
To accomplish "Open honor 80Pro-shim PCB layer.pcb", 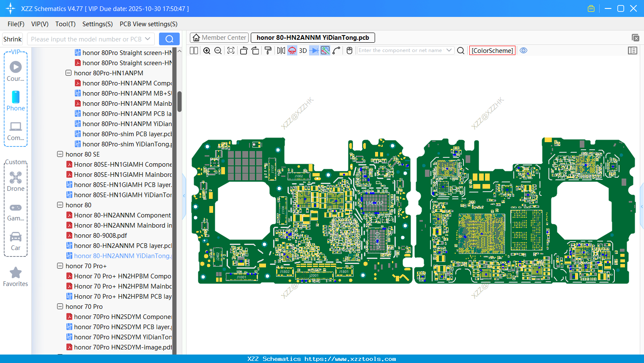I will pos(123,134).
